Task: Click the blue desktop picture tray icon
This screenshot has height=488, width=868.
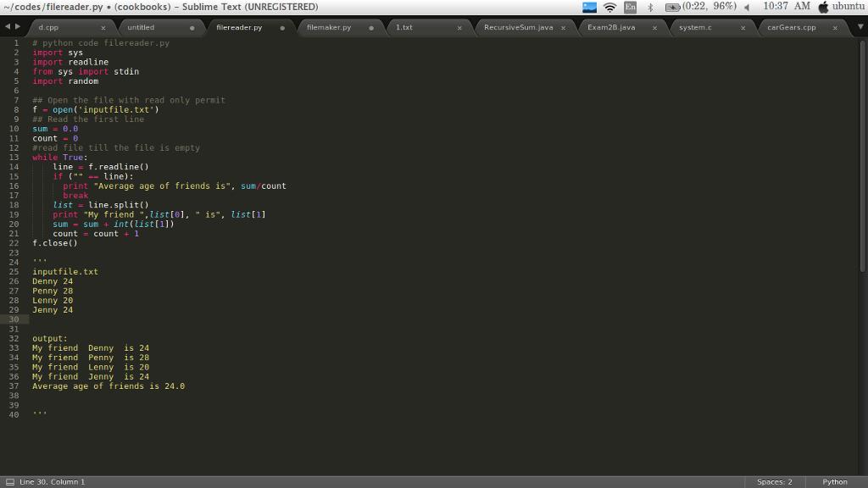Action: (x=589, y=7)
